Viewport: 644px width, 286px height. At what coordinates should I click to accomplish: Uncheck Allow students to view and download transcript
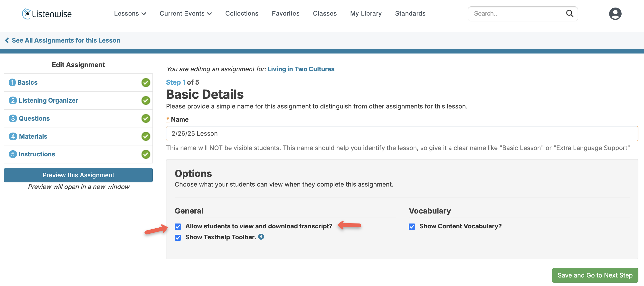pyautogui.click(x=178, y=227)
